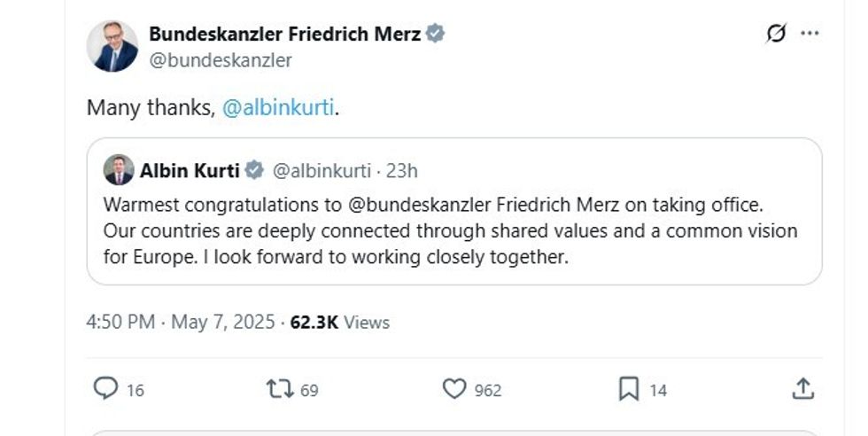Viewport: 868px width, 436px height.
Task: Open Friedrich Merz's profile picture
Action: pyautogui.click(x=112, y=46)
